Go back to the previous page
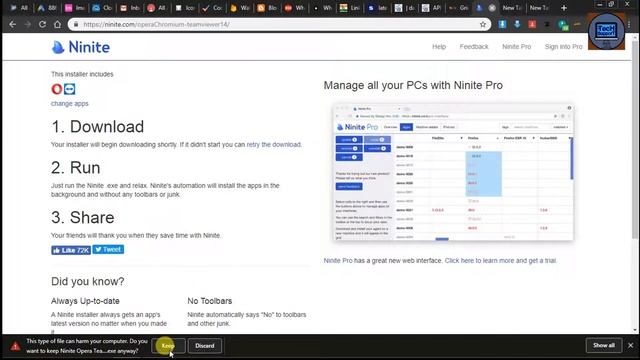Screen dimensions: 640x360 [12, 24]
